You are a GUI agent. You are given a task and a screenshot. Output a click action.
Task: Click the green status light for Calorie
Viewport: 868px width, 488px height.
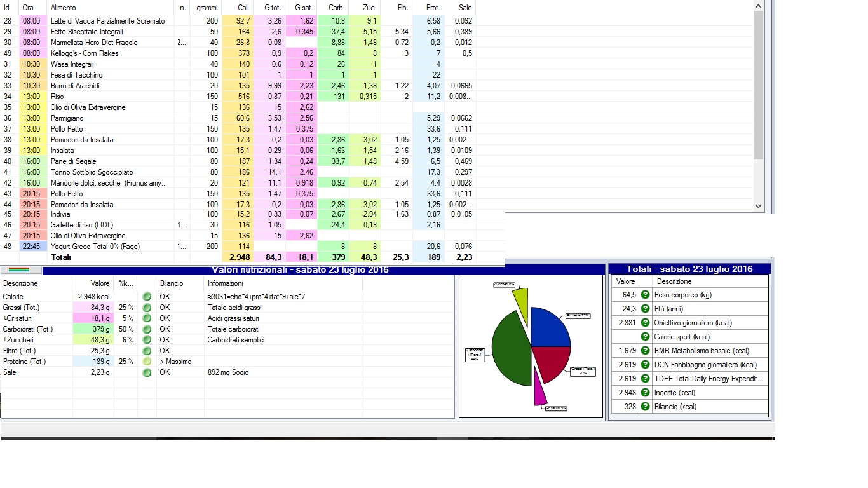pyautogui.click(x=147, y=297)
